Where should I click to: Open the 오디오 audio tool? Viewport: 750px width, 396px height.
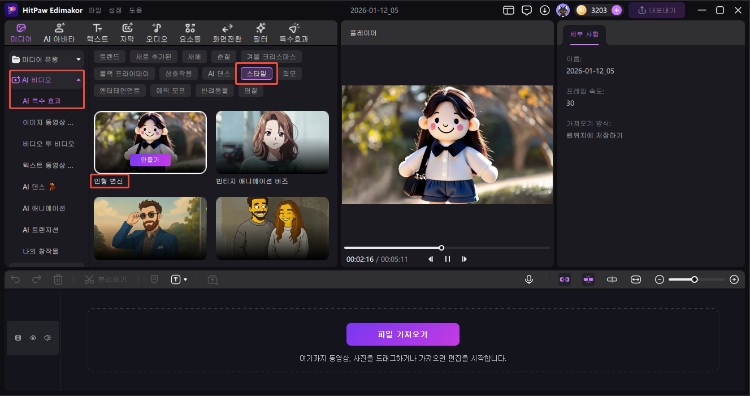click(157, 33)
